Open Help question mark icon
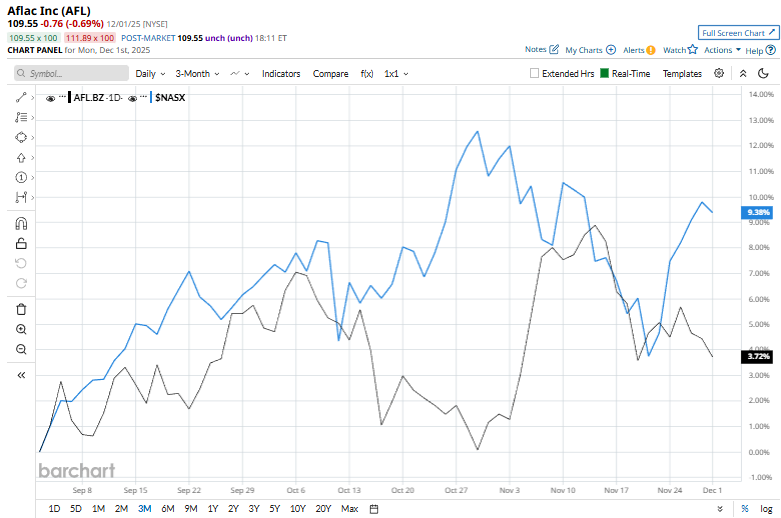This screenshot has height=518, width=781. [x=771, y=50]
